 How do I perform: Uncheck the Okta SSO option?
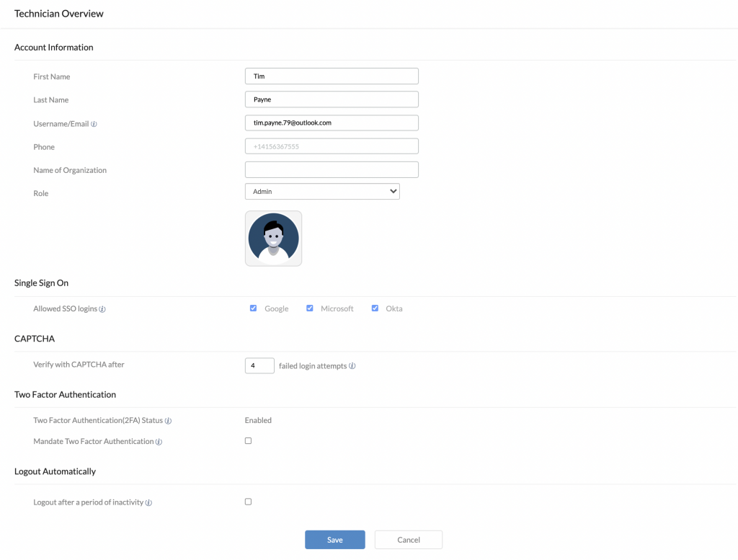[375, 308]
